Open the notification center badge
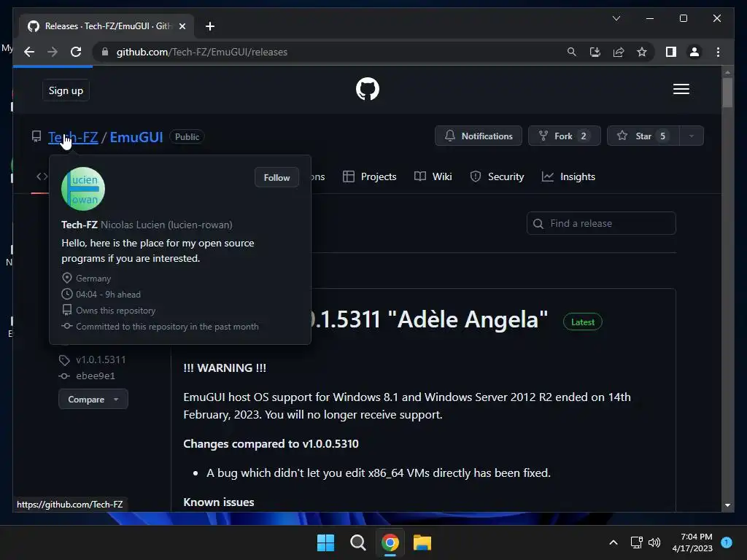Image resolution: width=747 pixels, height=560 pixels. click(x=727, y=542)
